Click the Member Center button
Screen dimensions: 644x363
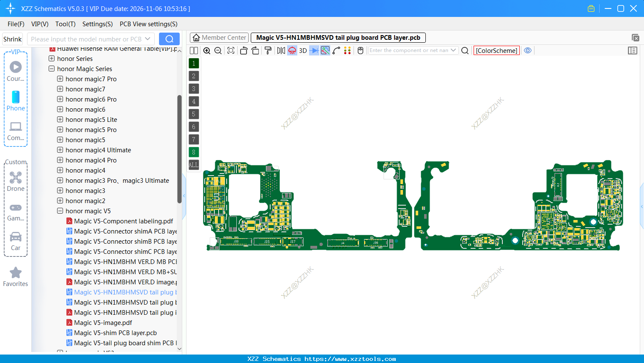coord(219,37)
